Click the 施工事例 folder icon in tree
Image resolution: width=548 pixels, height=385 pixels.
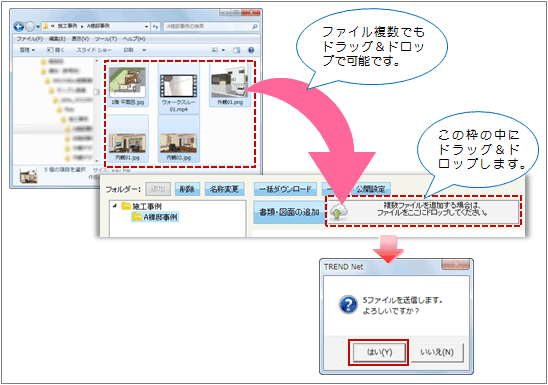(x=126, y=206)
